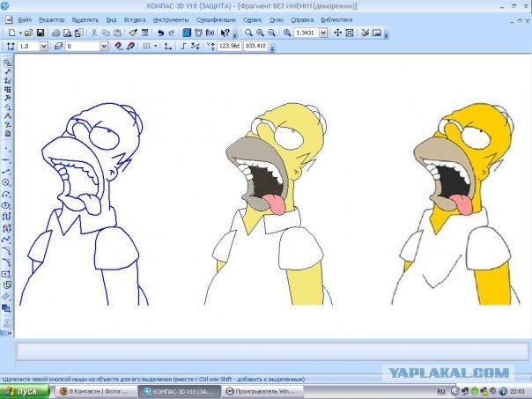This screenshot has width=532, height=399.
Task: Expand the Current State toolbar overflow chevron
Action: pos(272,48)
